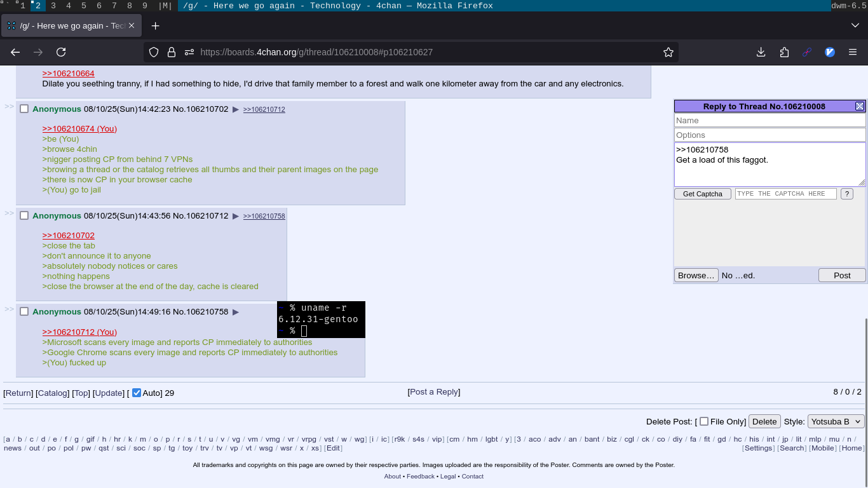
Task: Open Search link in footer
Action: (x=792, y=448)
